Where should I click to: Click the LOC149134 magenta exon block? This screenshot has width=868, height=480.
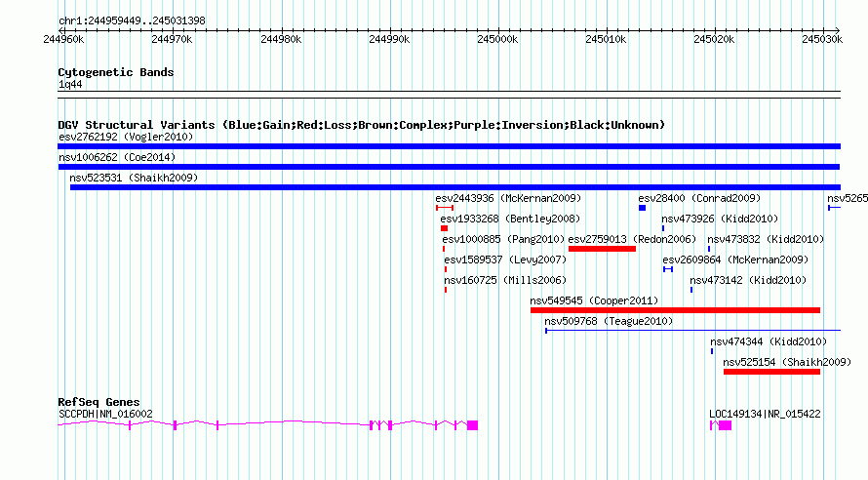(x=726, y=425)
